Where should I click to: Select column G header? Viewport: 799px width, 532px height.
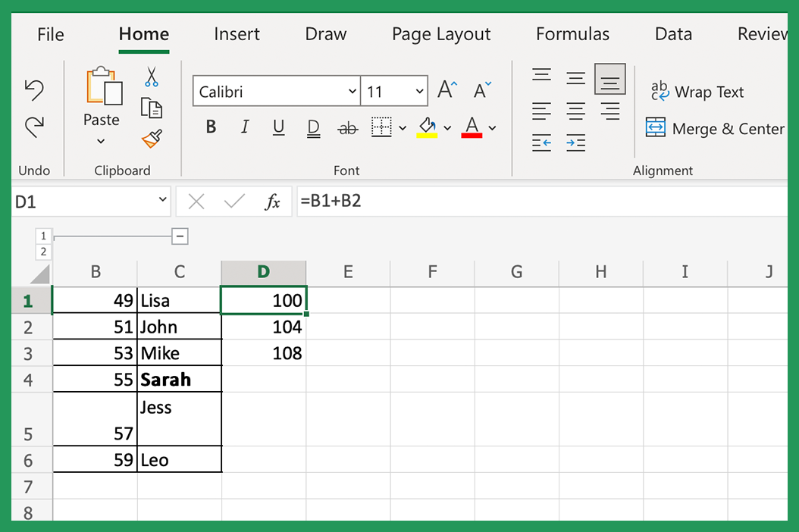(x=516, y=272)
